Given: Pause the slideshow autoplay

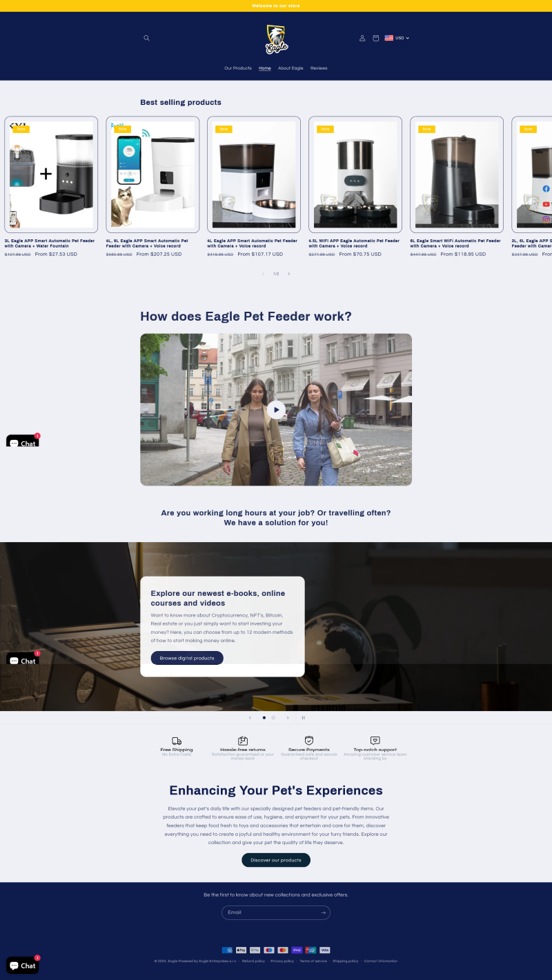Looking at the screenshot, I should pyautogui.click(x=303, y=717).
